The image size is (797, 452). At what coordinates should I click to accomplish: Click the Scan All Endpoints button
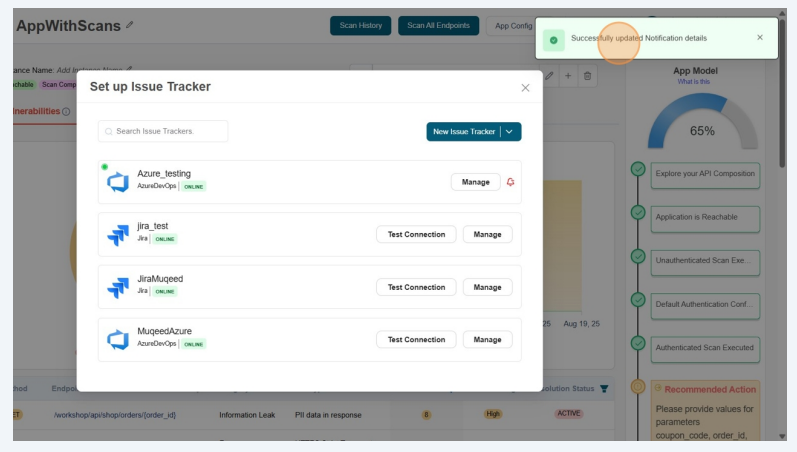[438, 26]
